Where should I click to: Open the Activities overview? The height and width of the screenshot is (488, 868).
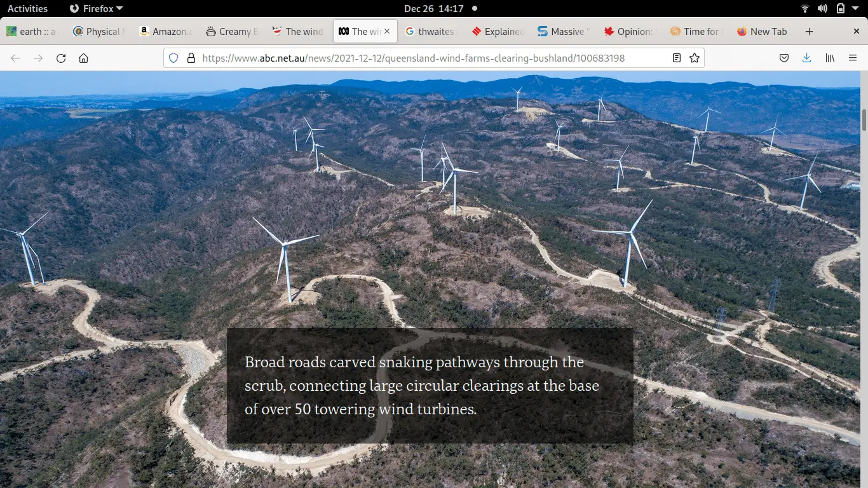[27, 9]
